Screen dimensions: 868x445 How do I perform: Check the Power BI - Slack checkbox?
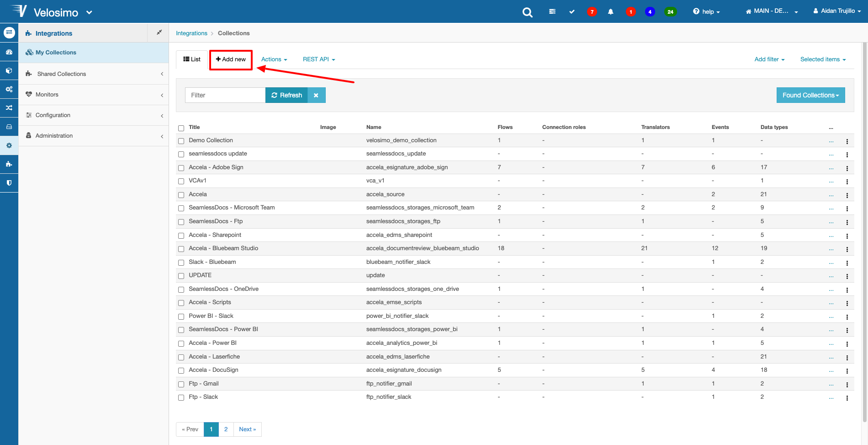tap(181, 316)
